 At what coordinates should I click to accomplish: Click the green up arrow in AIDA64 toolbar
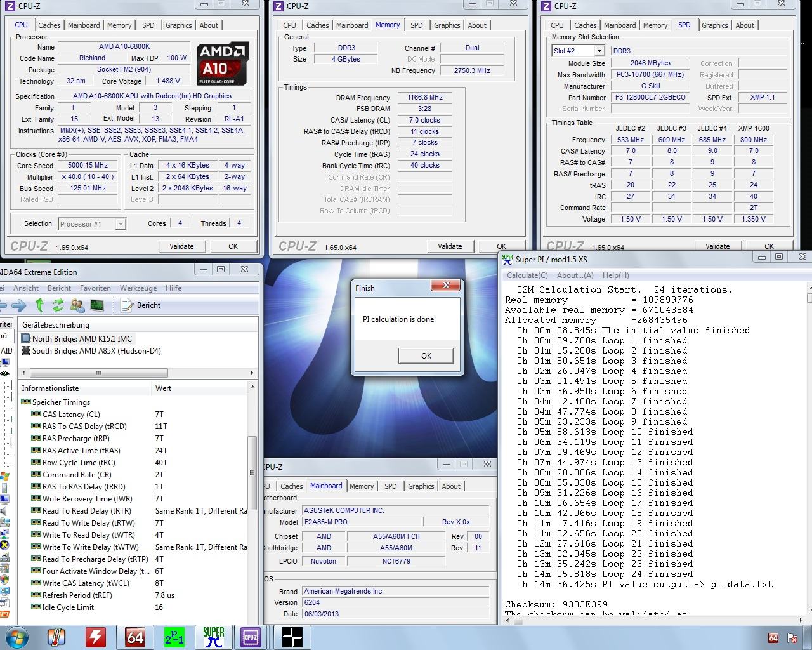click(x=39, y=305)
